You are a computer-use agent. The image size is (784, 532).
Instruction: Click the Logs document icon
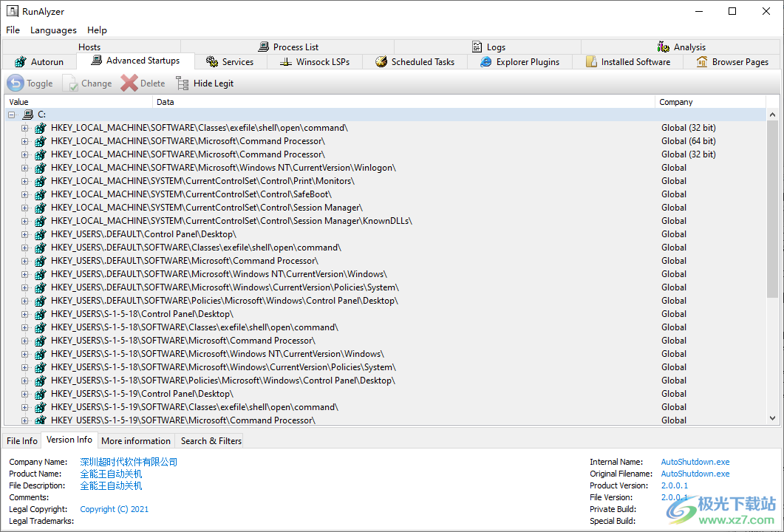click(477, 47)
